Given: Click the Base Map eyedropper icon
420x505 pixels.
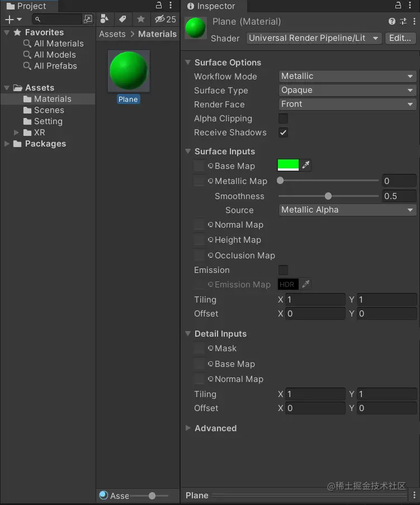Looking at the screenshot, I should point(306,165).
